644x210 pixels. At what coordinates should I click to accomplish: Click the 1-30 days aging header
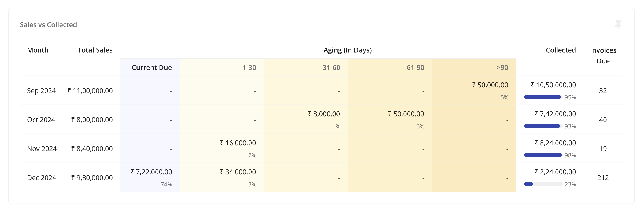(249, 67)
